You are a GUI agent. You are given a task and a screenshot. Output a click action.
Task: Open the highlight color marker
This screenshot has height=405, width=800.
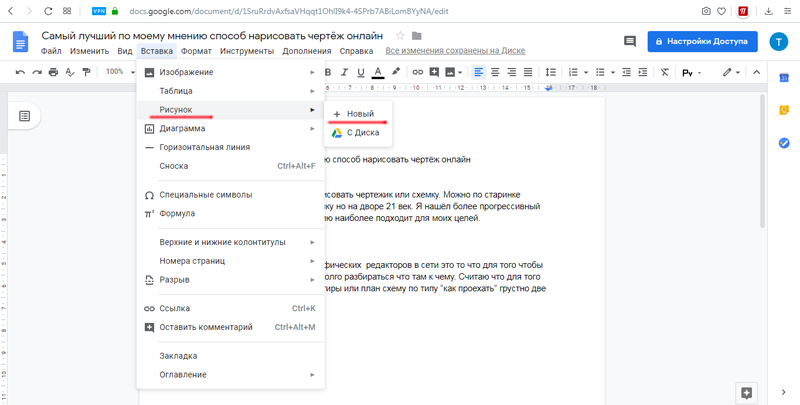[x=395, y=72]
